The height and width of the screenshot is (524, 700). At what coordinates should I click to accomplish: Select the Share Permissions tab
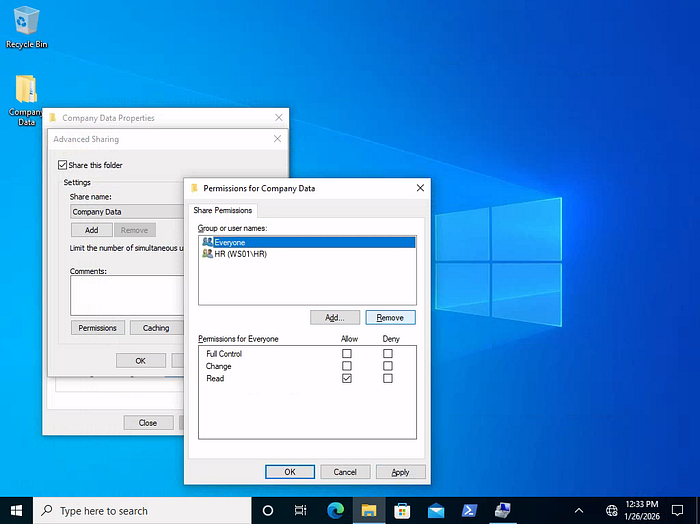tap(223, 210)
